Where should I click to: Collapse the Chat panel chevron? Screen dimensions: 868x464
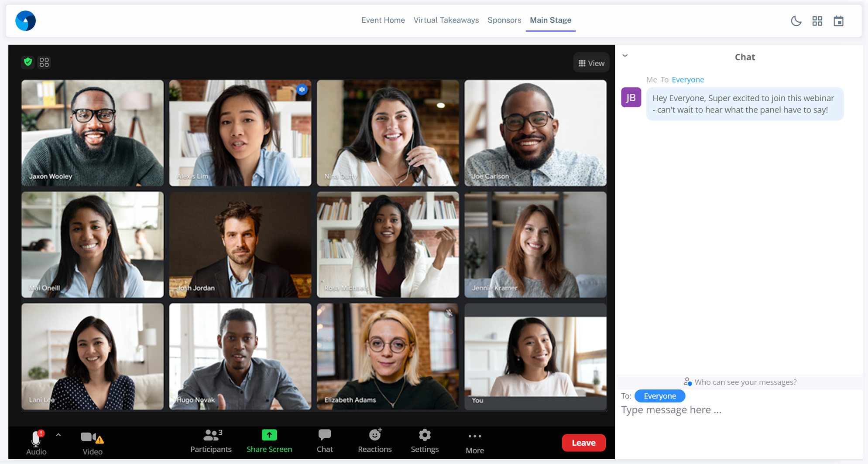pyautogui.click(x=625, y=56)
